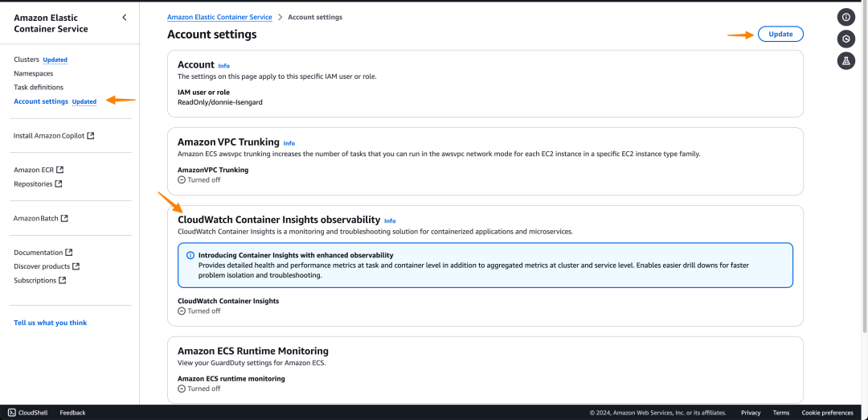The height and width of the screenshot is (420, 868).
Task: Open the Privacy footer link
Action: (751, 413)
